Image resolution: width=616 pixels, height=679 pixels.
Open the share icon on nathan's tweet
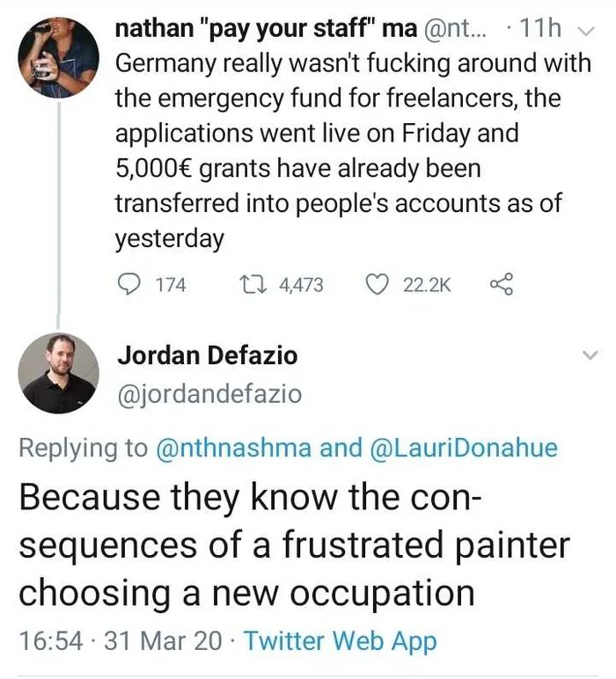click(x=500, y=284)
